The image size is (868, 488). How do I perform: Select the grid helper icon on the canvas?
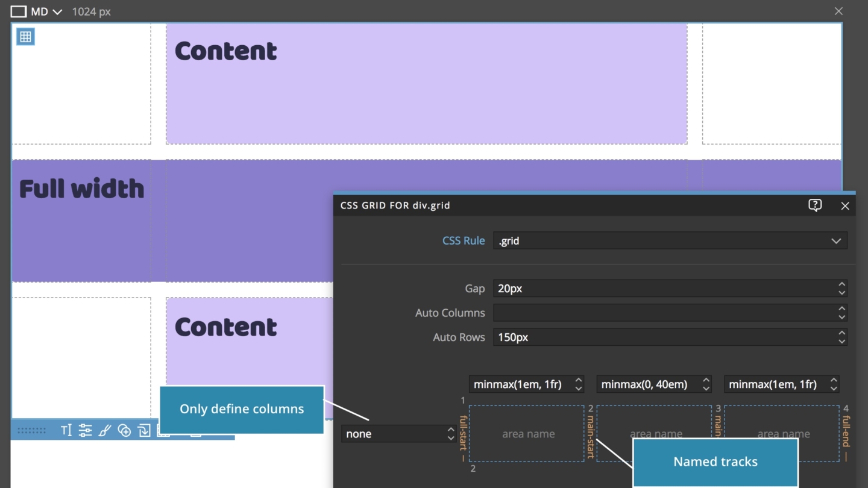[25, 36]
